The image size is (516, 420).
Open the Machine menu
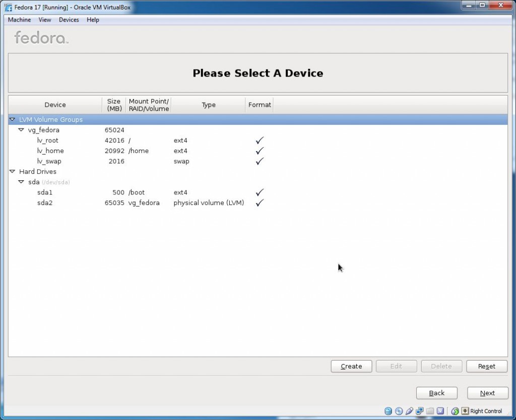(x=20, y=20)
